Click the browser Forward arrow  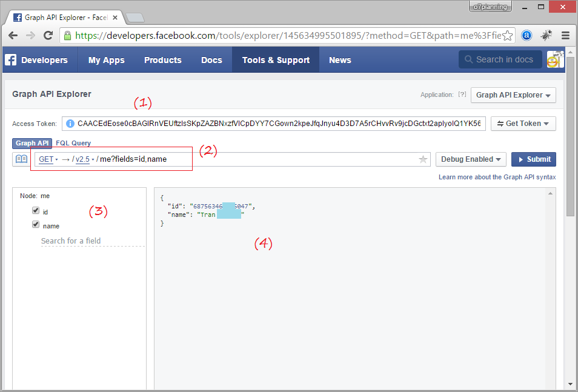click(x=30, y=35)
